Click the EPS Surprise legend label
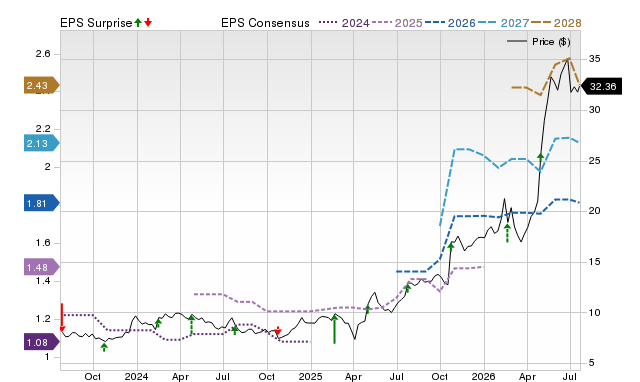Screen dimensions: 640x382 coord(96,23)
